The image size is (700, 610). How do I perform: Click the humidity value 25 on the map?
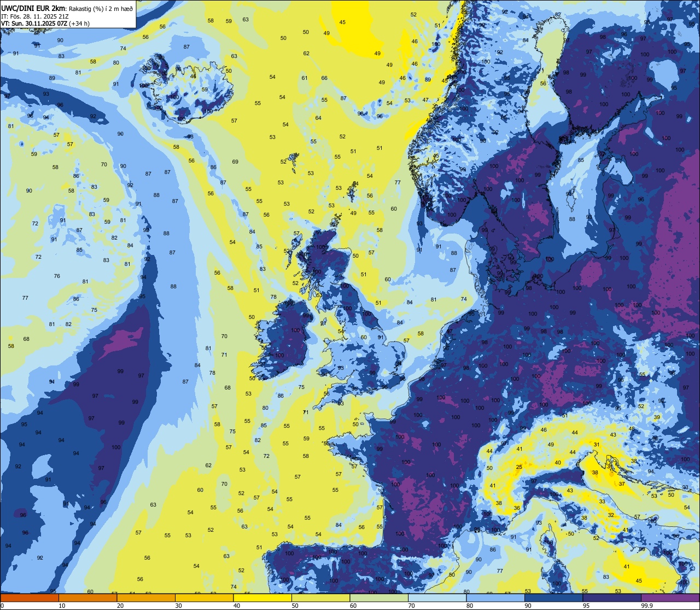[519, 467]
